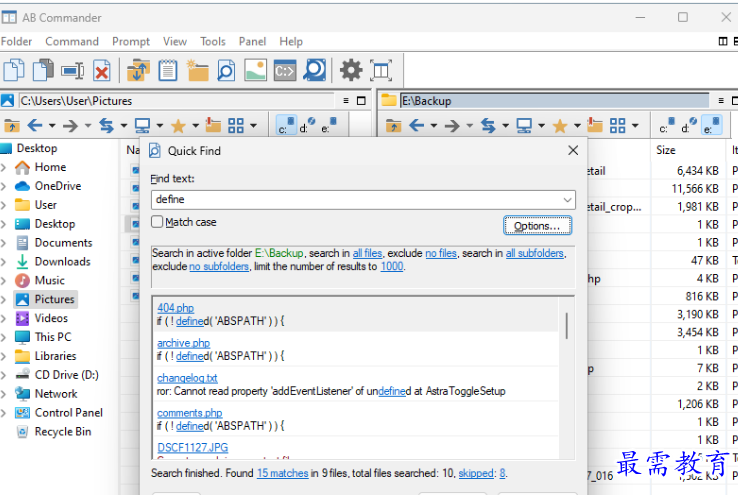This screenshot has width=738, height=495.
Task: Go up one folder in left panel
Action: 12,126
